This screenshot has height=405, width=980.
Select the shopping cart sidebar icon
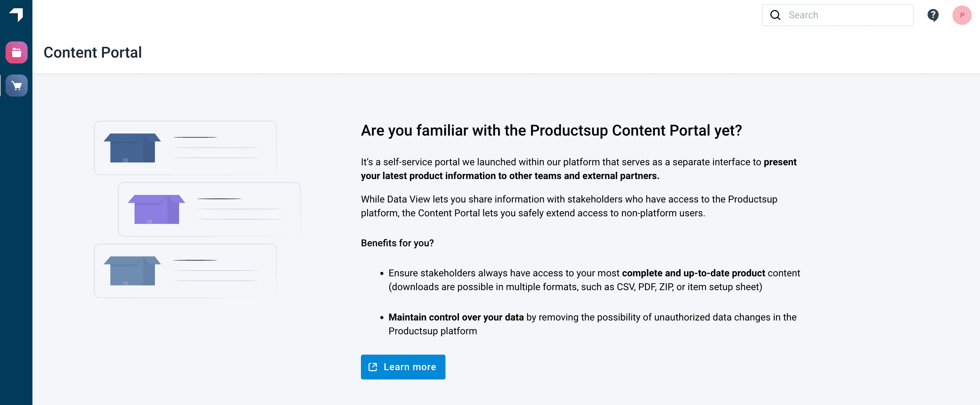pos(16,86)
